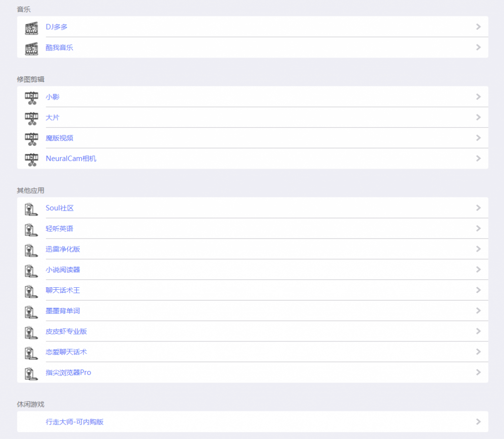Screen dimensions: 504x439
Task: Open the DJ多多 link
Action: point(57,27)
